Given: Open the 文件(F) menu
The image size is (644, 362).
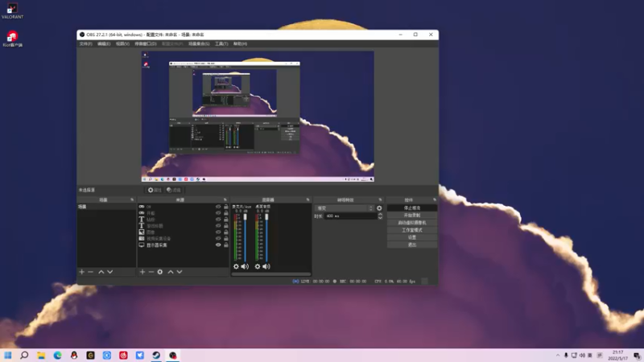Looking at the screenshot, I should 86,43.
